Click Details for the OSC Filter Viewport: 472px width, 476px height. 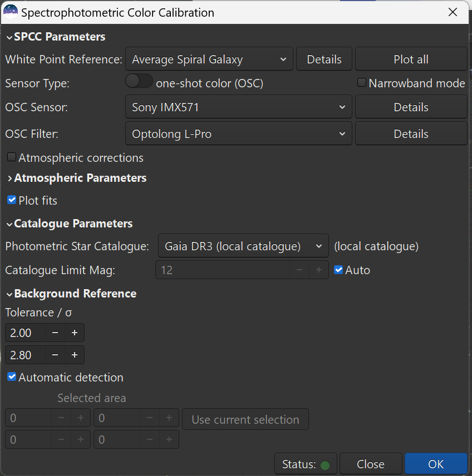(411, 133)
